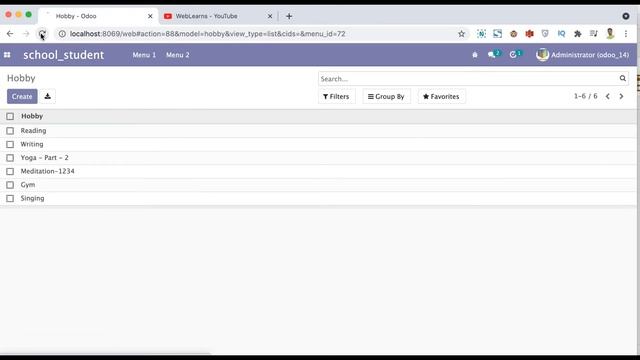Open the Yoga - Part - 2 record
Image resolution: width=640 pixels, height=360 pixels.
pyautogui.click(x=44, y=158)
